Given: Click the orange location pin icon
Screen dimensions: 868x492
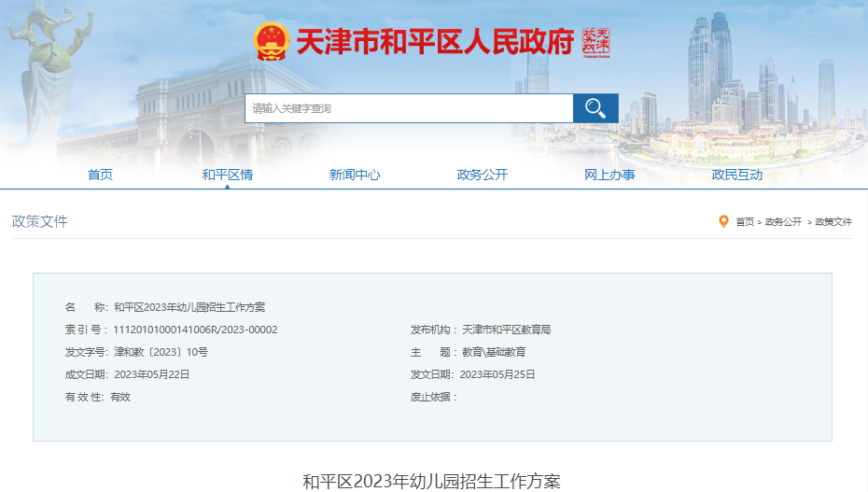Looking at the screenshot, I should click(723, 222).
